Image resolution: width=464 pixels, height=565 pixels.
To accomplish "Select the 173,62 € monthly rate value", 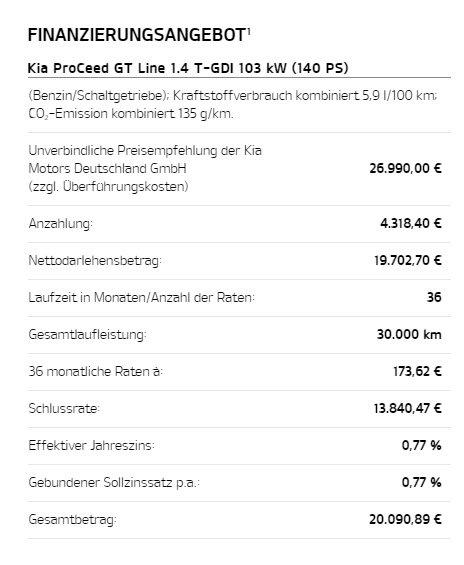I will click(417, 371).
